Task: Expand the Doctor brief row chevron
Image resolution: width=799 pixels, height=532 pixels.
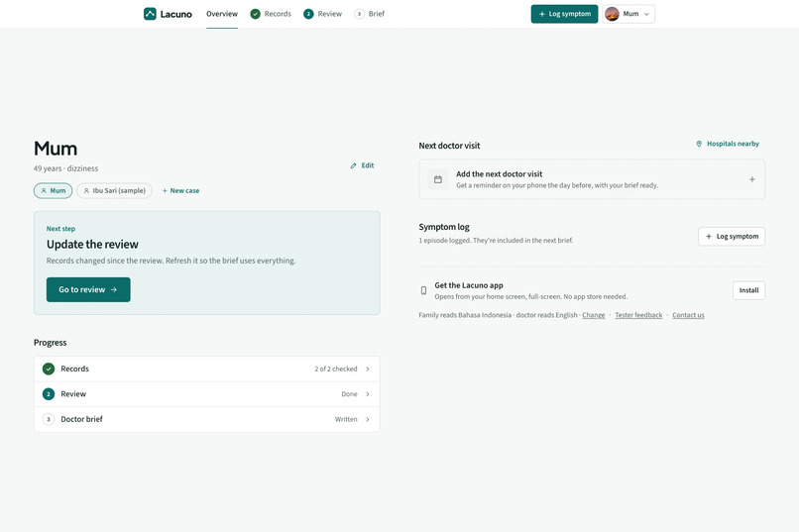Action: pyautogui.click(x=368, y=419)
